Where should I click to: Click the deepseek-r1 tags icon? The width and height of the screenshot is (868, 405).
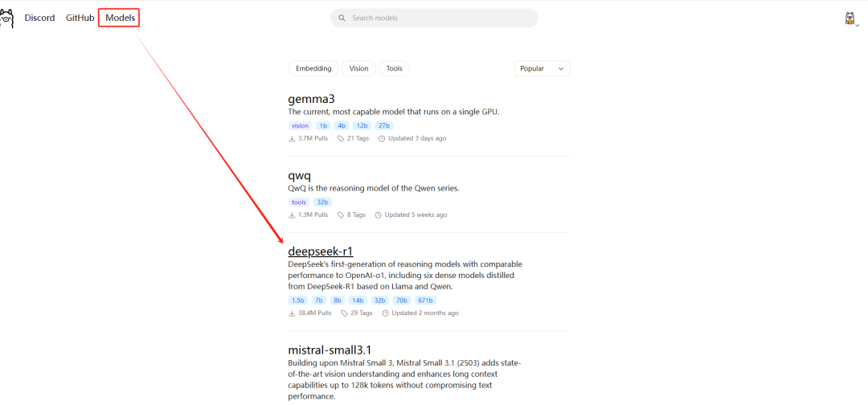pos(344,313)
